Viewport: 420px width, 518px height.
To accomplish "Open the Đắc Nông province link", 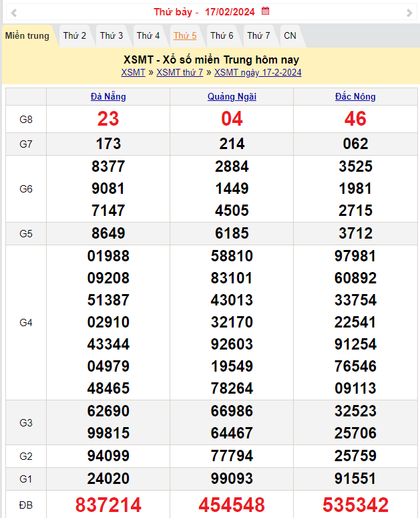I will coord(355,97).
